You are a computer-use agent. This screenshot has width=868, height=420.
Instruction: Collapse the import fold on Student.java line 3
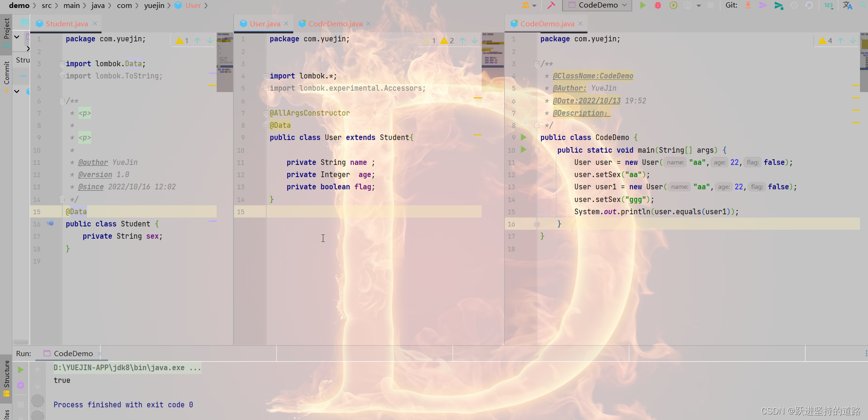(x=62, y=63)
